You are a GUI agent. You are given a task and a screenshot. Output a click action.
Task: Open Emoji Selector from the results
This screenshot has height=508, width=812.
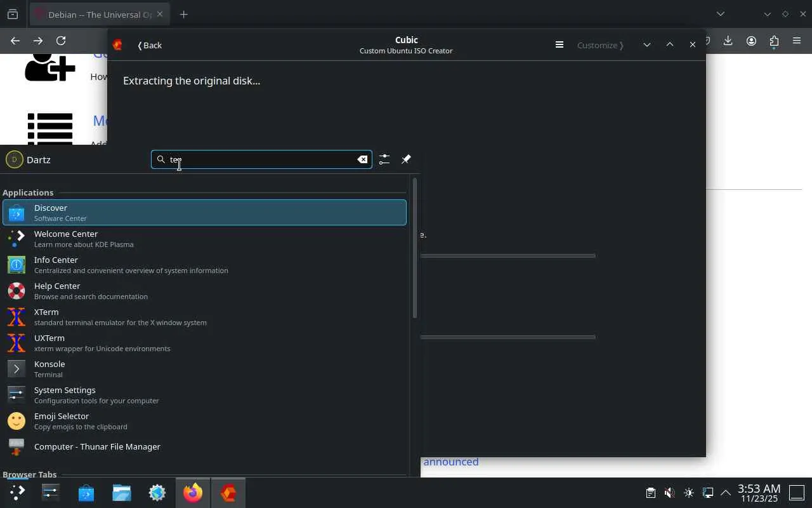click(x=204, y=421)
